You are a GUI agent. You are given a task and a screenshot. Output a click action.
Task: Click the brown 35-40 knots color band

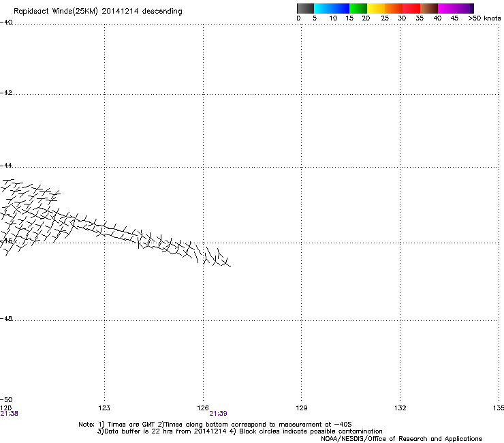click(429, 8)
